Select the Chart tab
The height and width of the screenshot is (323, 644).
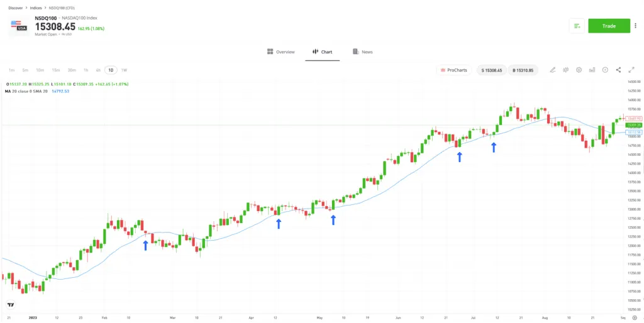coord(323,52)
